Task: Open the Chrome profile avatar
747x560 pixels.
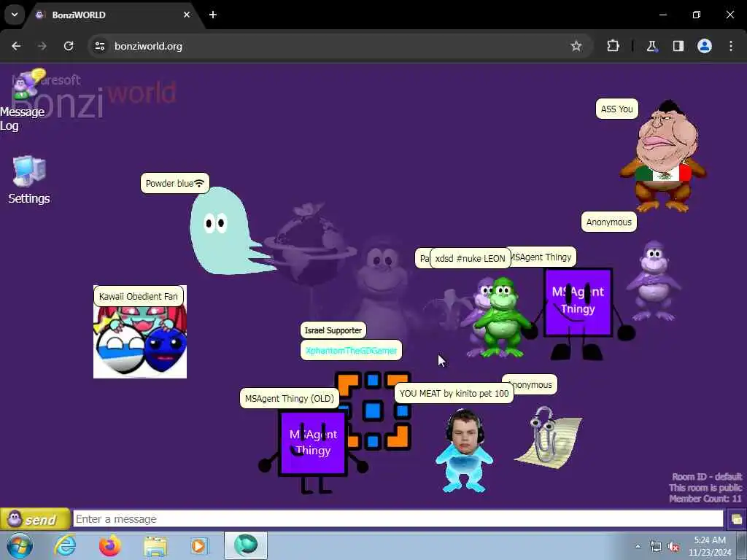Action: click(705, 46)
